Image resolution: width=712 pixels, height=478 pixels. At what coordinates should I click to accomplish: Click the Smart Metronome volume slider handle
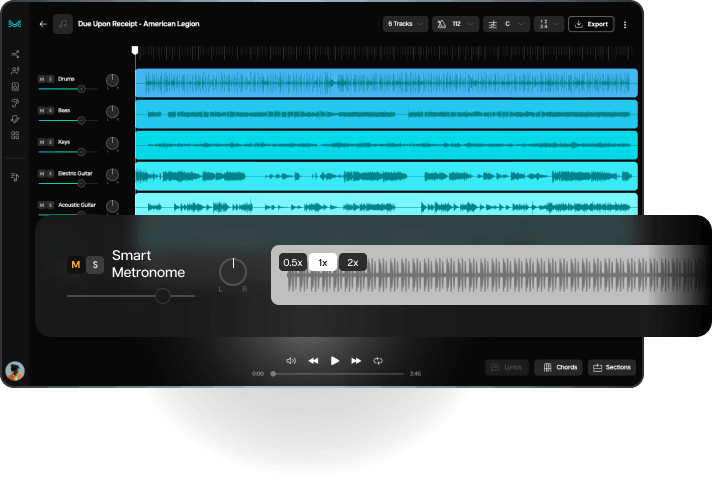pos(162,296)
